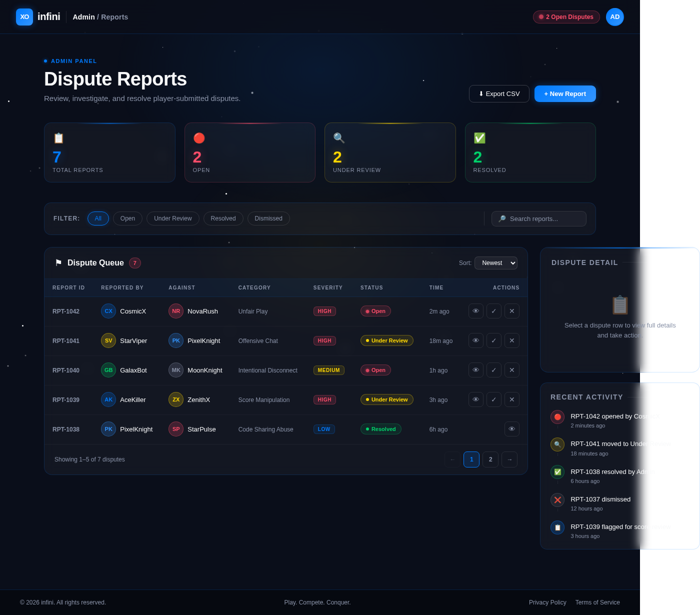
Task: Click Admin in the breadcrumb navigation
Action: pos(83,16)
